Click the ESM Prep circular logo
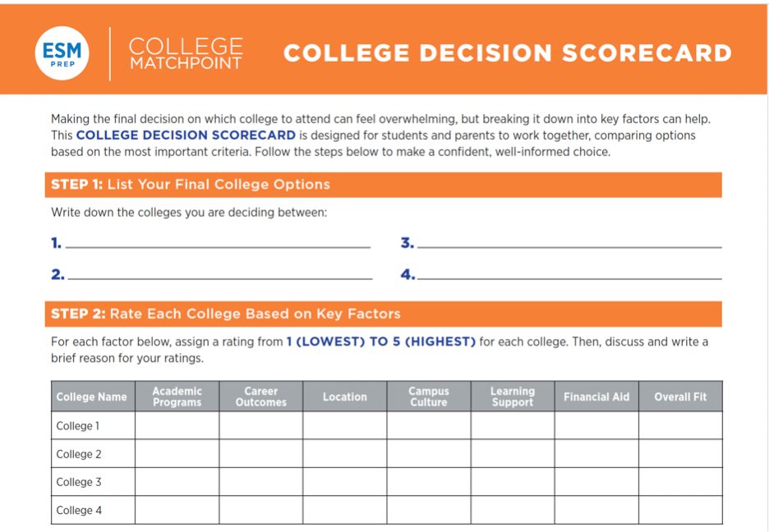Screen dimensions: 769x532 pos(62,53)
